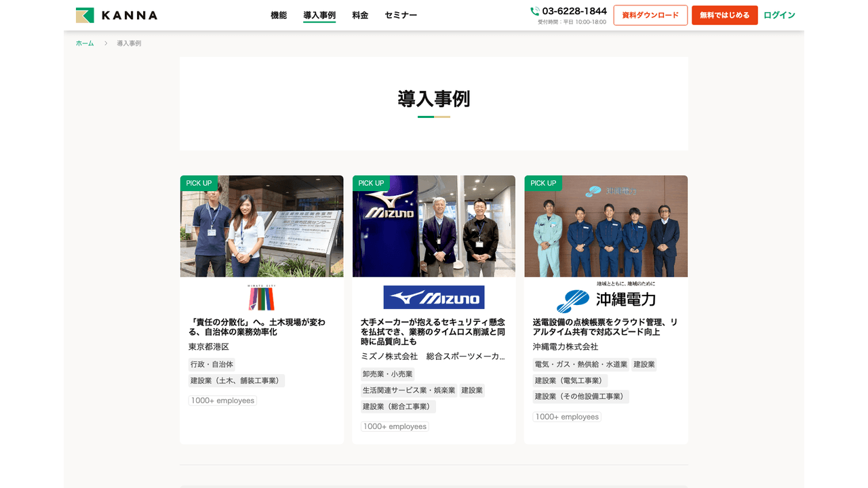Screen dimensions: 868x488
Task: Click the PICK UP badge on 沖縄電力 card
Action: [543, 183]
